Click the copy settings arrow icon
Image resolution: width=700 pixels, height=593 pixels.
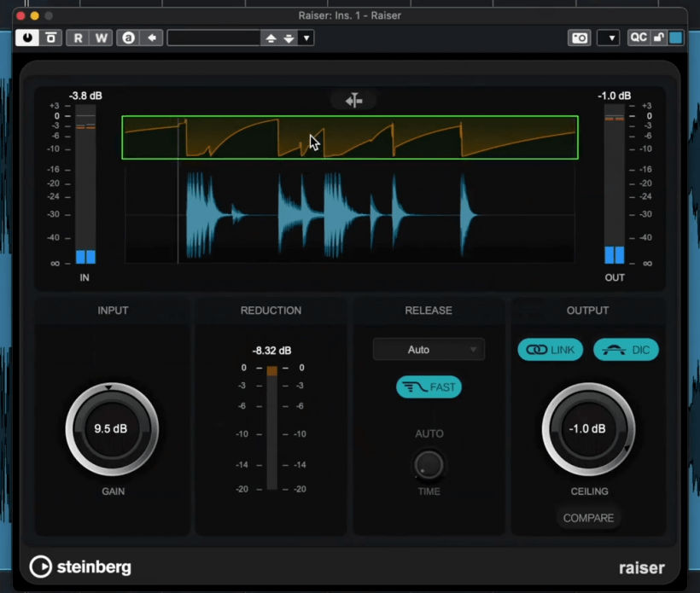coord(152,38)
